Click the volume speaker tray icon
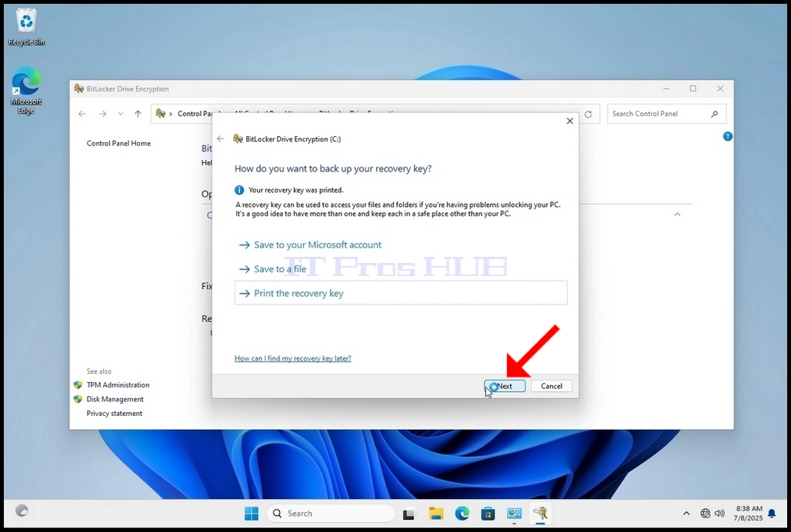Viewport: 791px width, 532px height. point(720,514)
